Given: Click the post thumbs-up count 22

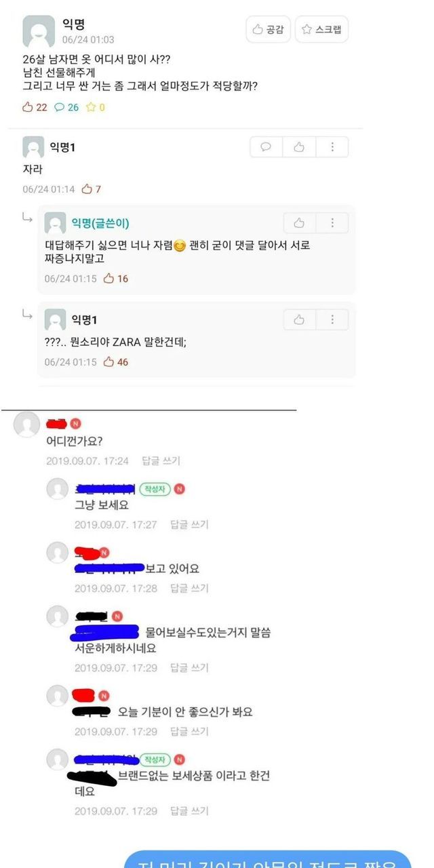Looking at the screenshot, I should coord(35,107).
